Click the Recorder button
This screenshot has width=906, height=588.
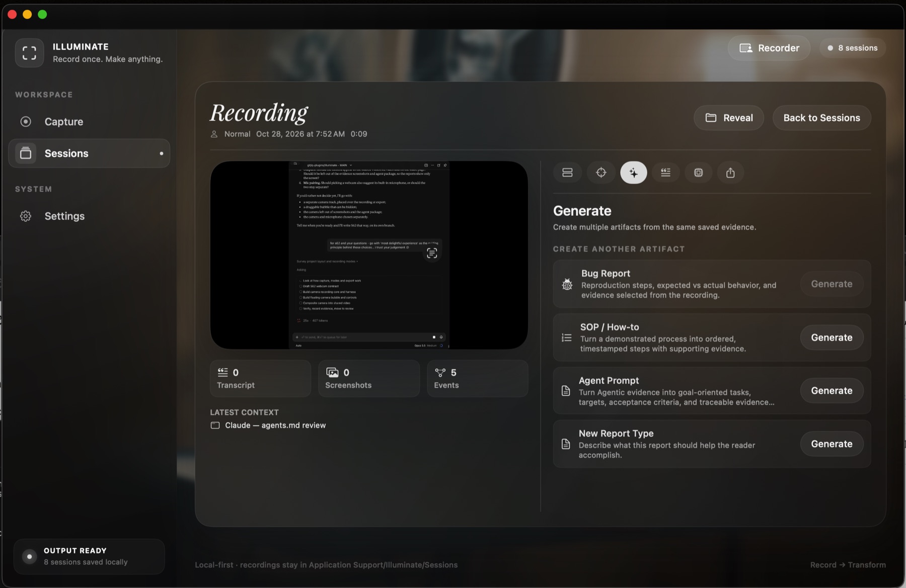pos(769,48)
